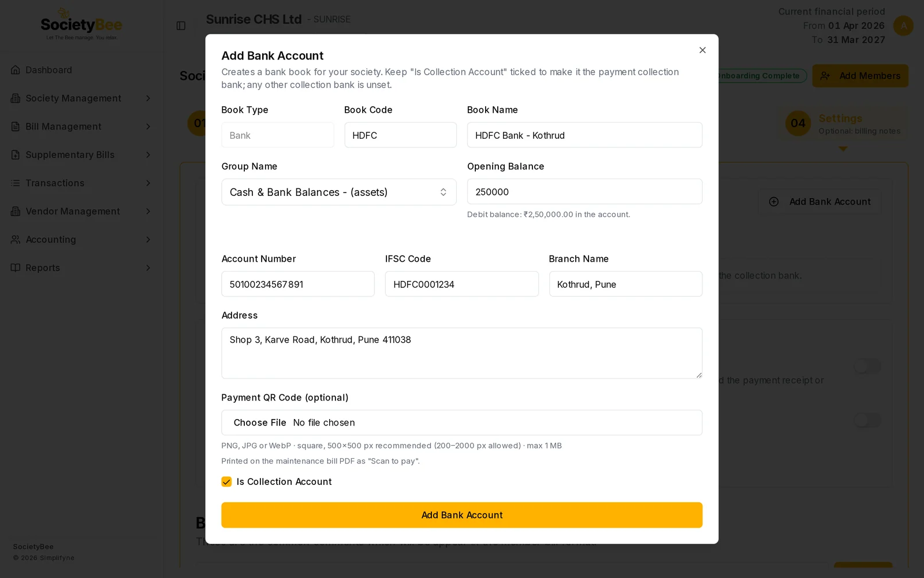Open Dashboard from the home icon
This screenshot has height=578, width=924.
[x=16, y=70]
